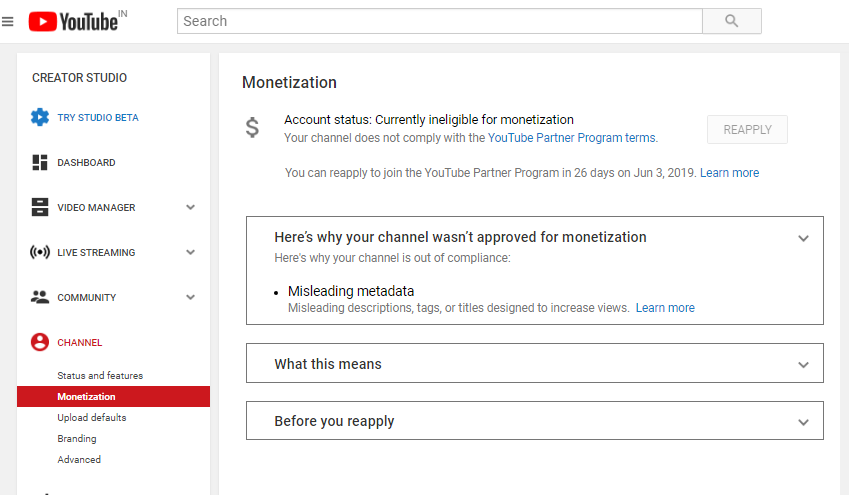Go to Dashboard
Image resolution: width=849 pixels, height=495 pixels.
(x=86, y=162)
